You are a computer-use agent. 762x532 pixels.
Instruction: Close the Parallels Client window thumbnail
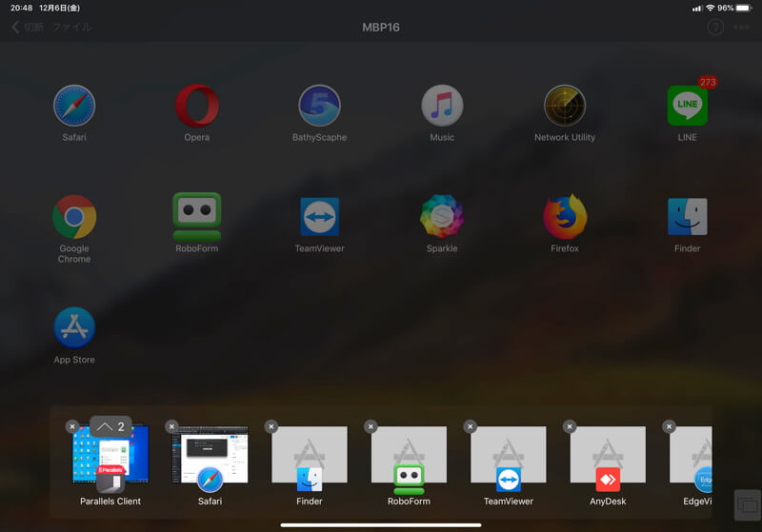[72, 426]
